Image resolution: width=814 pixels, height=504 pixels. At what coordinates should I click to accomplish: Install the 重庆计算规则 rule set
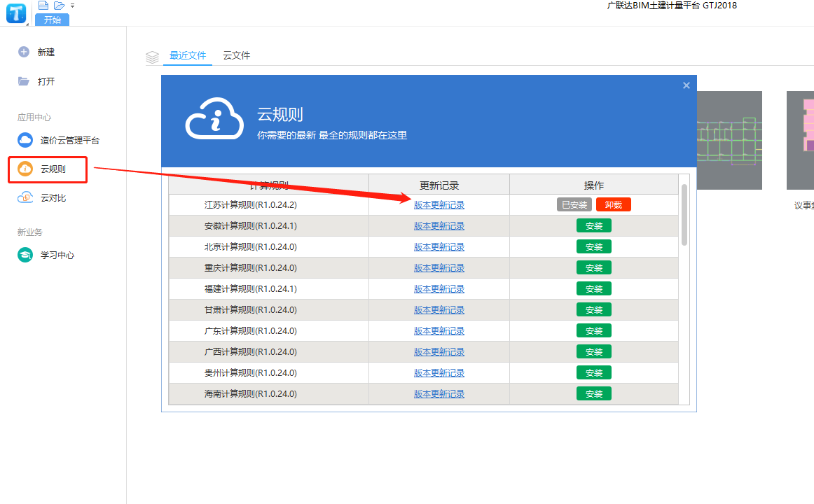[594, 267]
